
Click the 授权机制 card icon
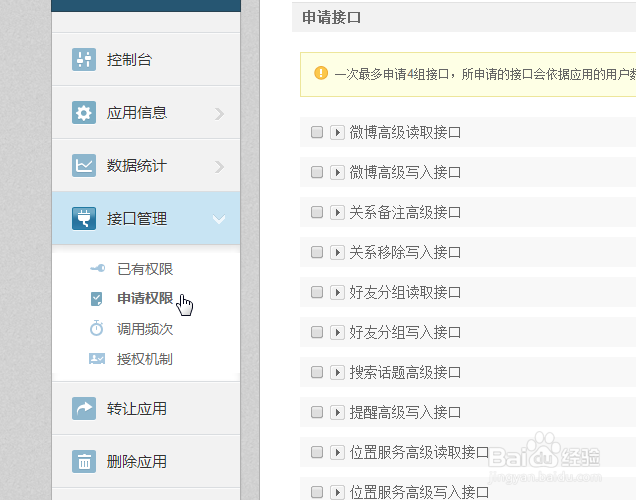click(97, 359)
